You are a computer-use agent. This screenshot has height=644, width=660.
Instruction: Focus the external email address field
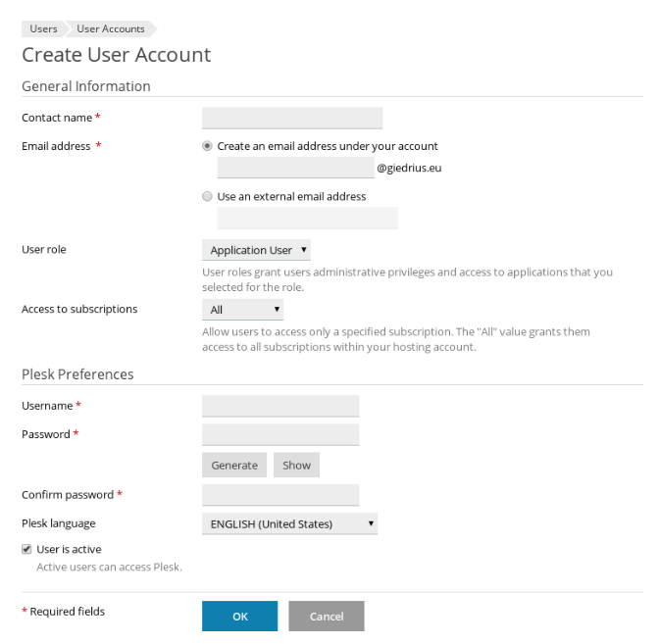click(x=308, y=218)
